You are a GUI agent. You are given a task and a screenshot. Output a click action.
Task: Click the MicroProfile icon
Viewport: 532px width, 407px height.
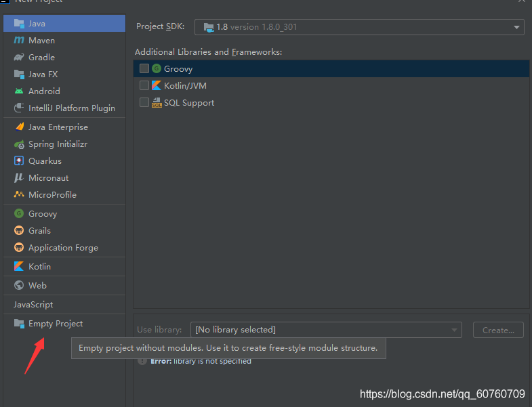click(19, 194)
